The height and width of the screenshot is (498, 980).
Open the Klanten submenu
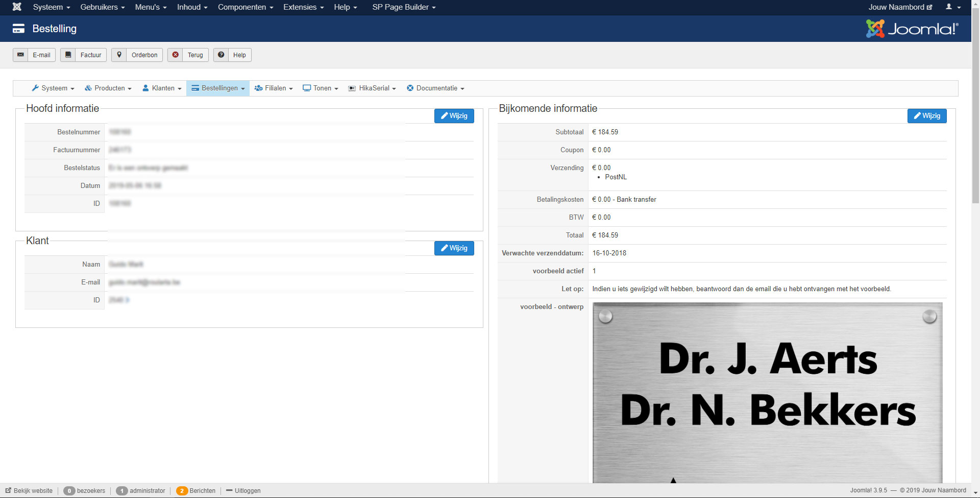tap(162, 88)
